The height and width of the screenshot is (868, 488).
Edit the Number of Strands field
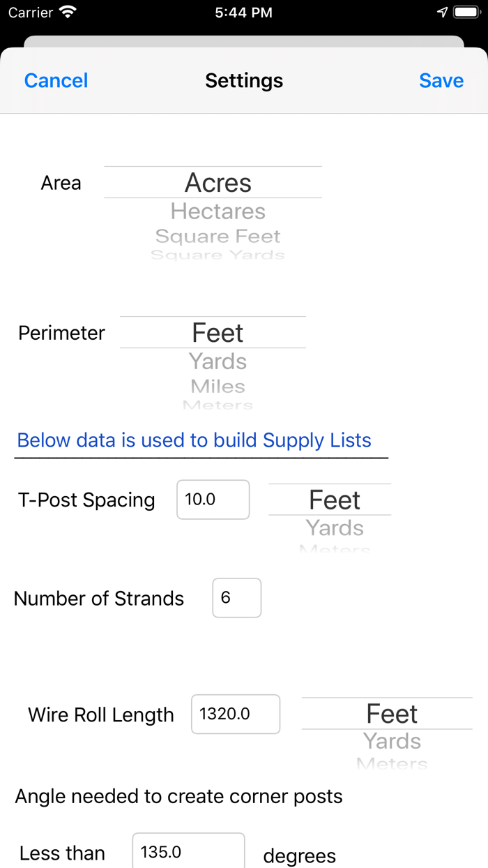[x=236, y=598]
